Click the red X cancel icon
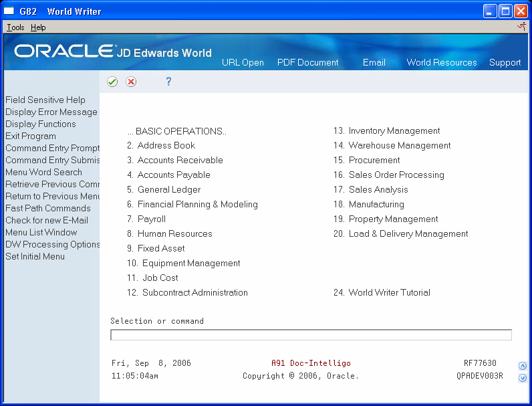Viewport: 532px width, 406px height. pos(131,82)
